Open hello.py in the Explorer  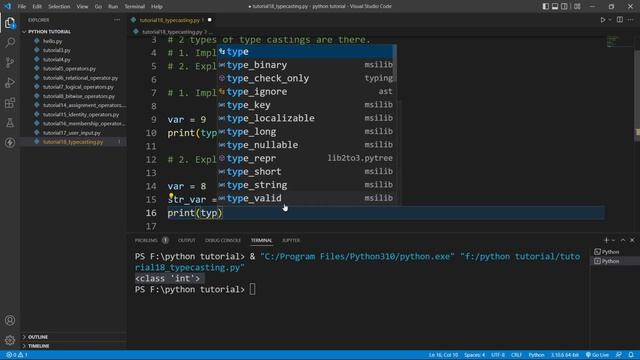coord(53,41)
